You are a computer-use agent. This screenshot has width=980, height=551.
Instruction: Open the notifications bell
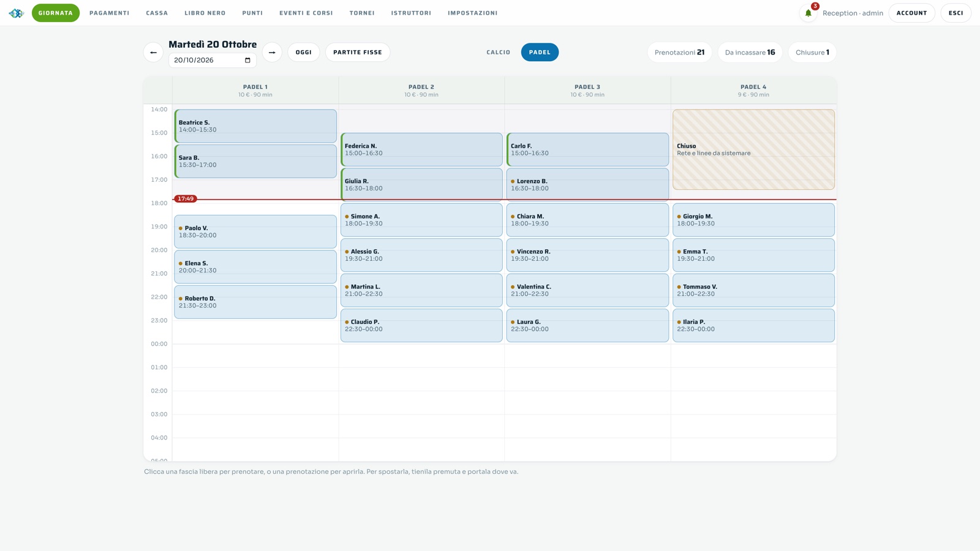point(808,13)
